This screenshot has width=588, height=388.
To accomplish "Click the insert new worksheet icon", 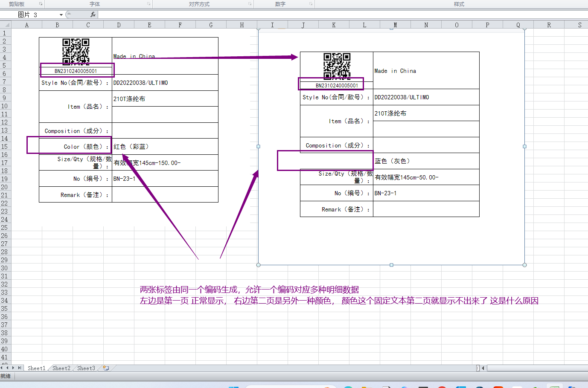I will coord(106,368).
